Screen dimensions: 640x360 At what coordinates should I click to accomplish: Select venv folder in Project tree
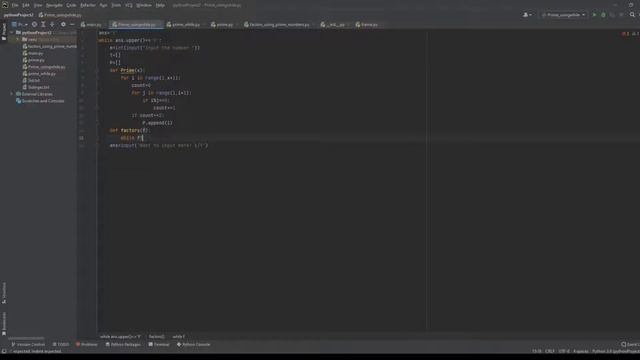(x=33, y=40)
